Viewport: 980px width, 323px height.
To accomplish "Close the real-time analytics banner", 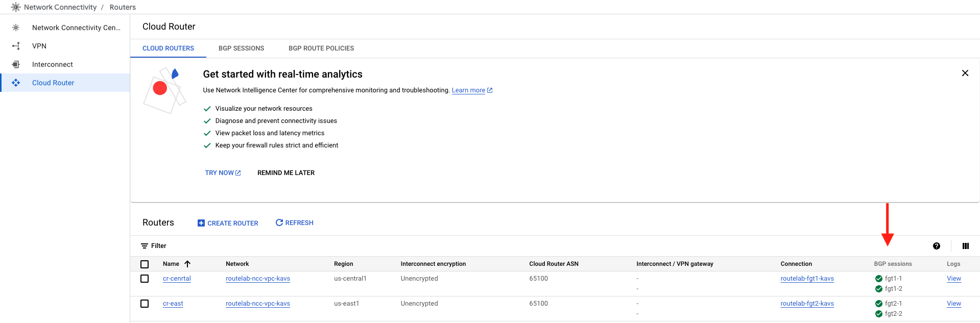I will (x=965, y=73).
